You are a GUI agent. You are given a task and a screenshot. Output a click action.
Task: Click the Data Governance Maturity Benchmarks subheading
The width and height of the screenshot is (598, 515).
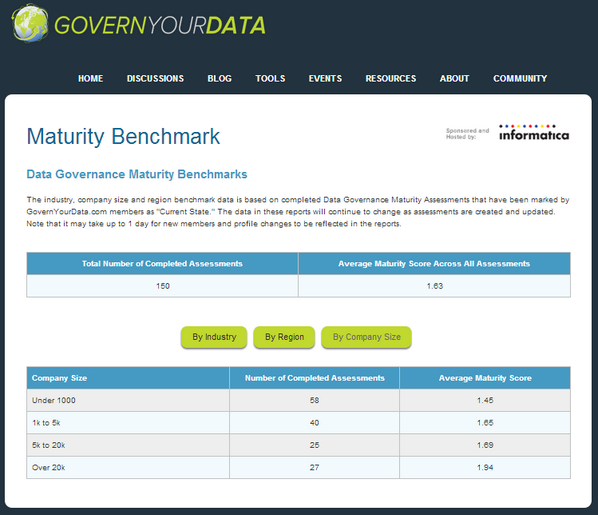point(137,174)
